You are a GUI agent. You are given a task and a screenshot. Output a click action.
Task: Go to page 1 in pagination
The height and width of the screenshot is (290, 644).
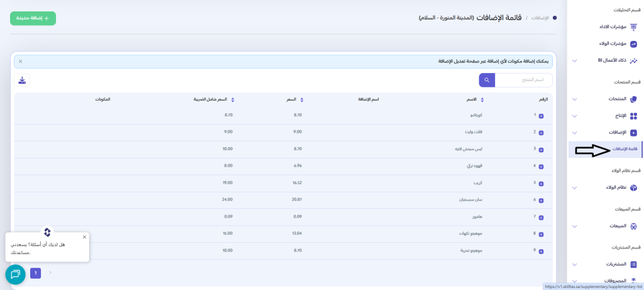pyautogui.click(x=36, y=273)
